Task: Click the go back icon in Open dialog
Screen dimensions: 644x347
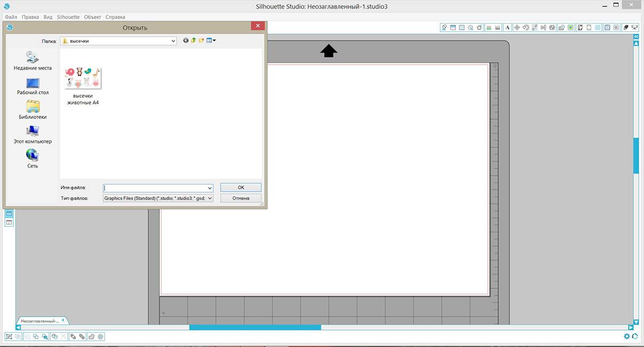Action: point(185,41)
